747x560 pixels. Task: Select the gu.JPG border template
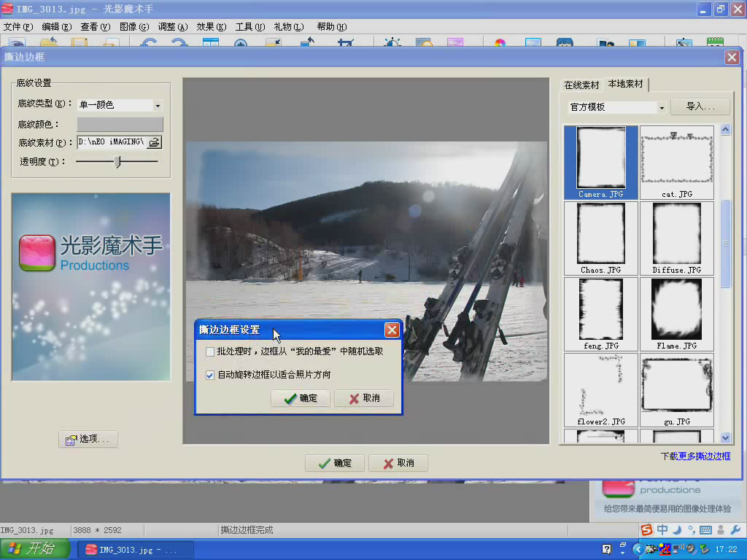point(676,389)
